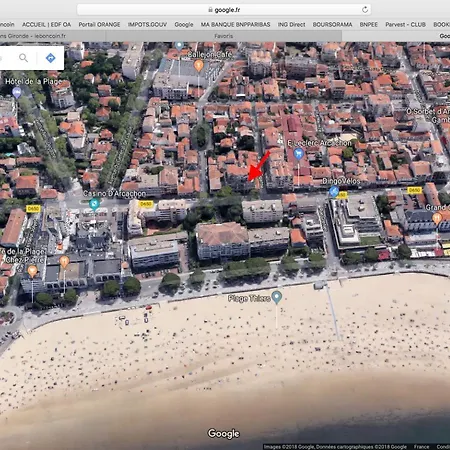Open directions with the blue diamond icon
This screenshot has width=450, height=450.
pos(50,58)
